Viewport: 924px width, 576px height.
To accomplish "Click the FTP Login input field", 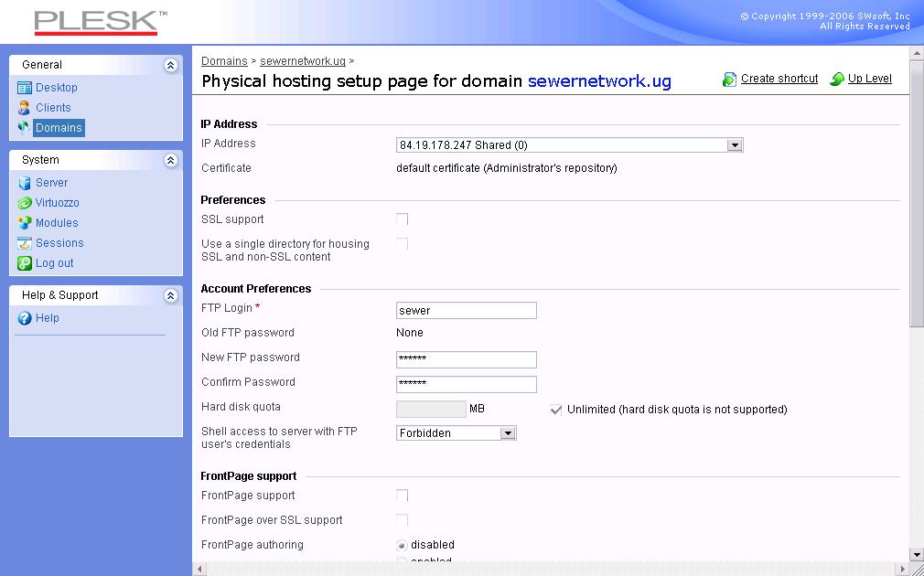I will 466,311.
